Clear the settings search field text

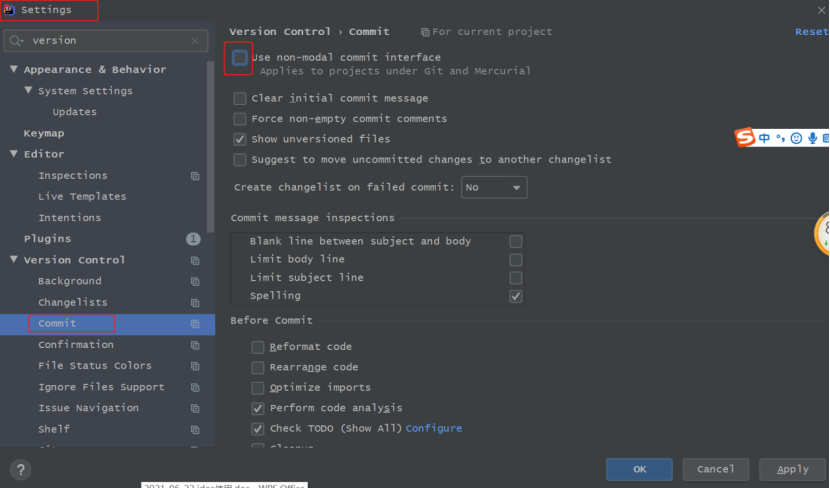[195, 41]
